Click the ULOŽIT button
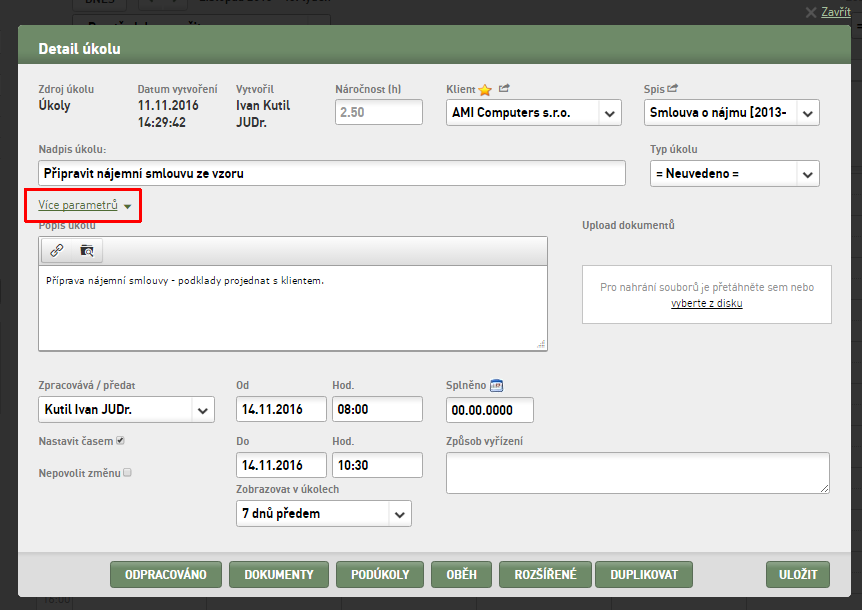 click(798, 574)
